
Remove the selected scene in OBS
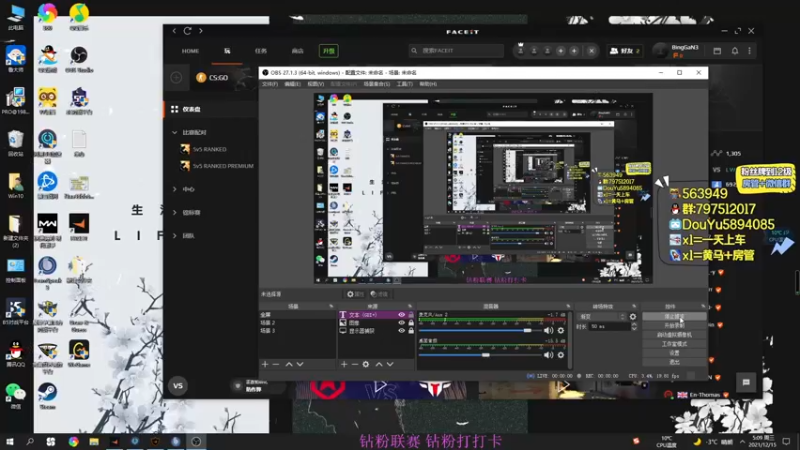point(276,364)
